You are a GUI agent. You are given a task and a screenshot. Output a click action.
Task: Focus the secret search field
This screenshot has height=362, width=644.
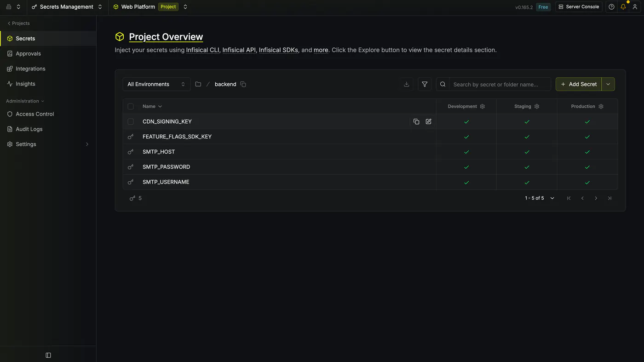pos(500,84)
